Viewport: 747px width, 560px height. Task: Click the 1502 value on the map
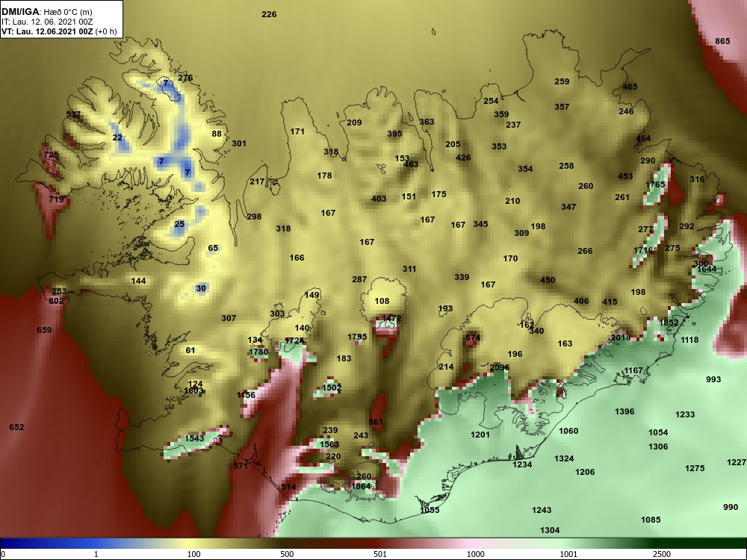point(332,388)
